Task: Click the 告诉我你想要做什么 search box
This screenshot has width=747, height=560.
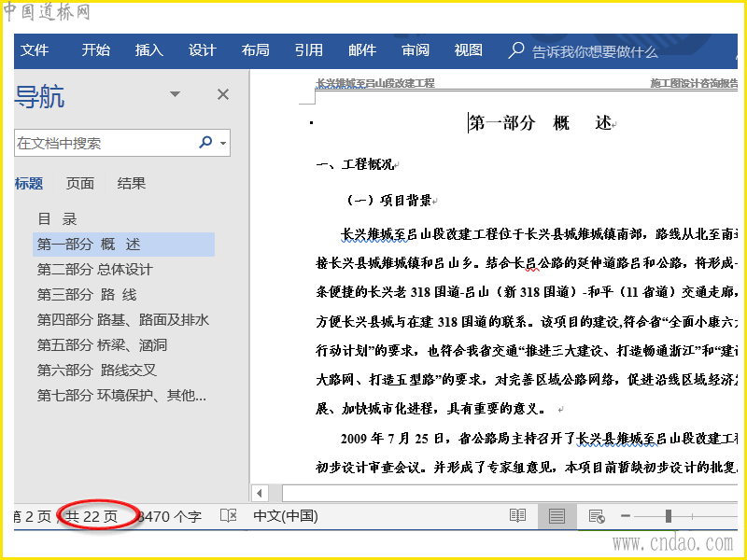Action: tap(595, 51)
